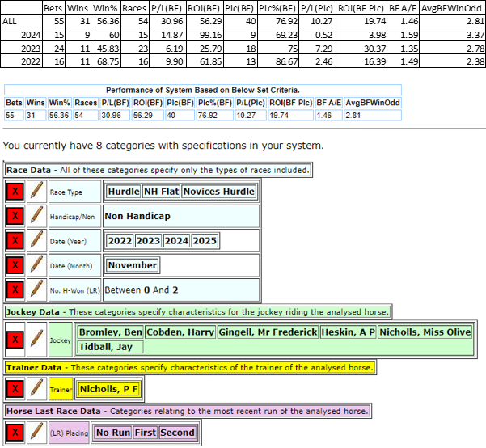This screenshot has height=448, width=486.
Task: Select year 2025 in Date (Year) row
Action: pos(205,241)
